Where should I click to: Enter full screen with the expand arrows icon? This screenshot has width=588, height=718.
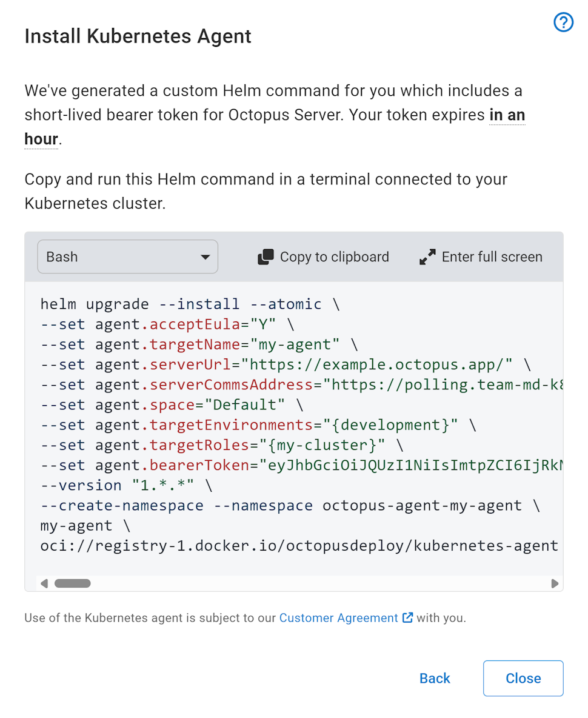tap(427, 257)
